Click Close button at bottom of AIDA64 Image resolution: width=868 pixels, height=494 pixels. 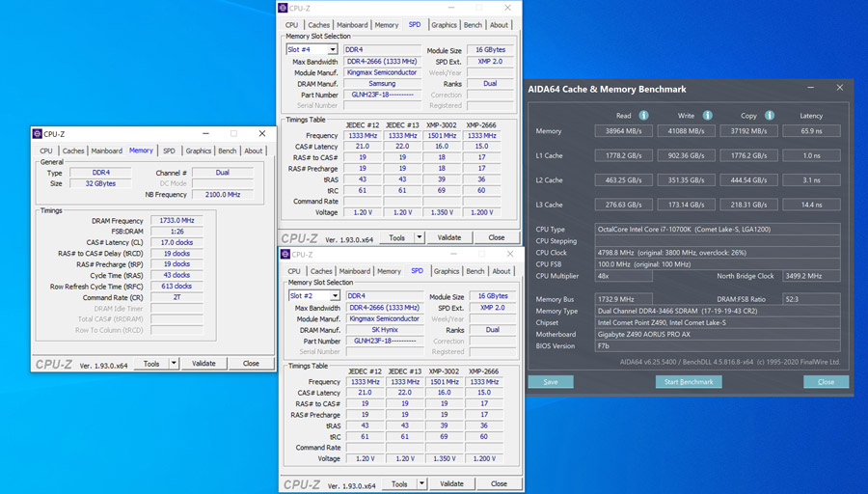pyautogui.click(x=826, y=381)
